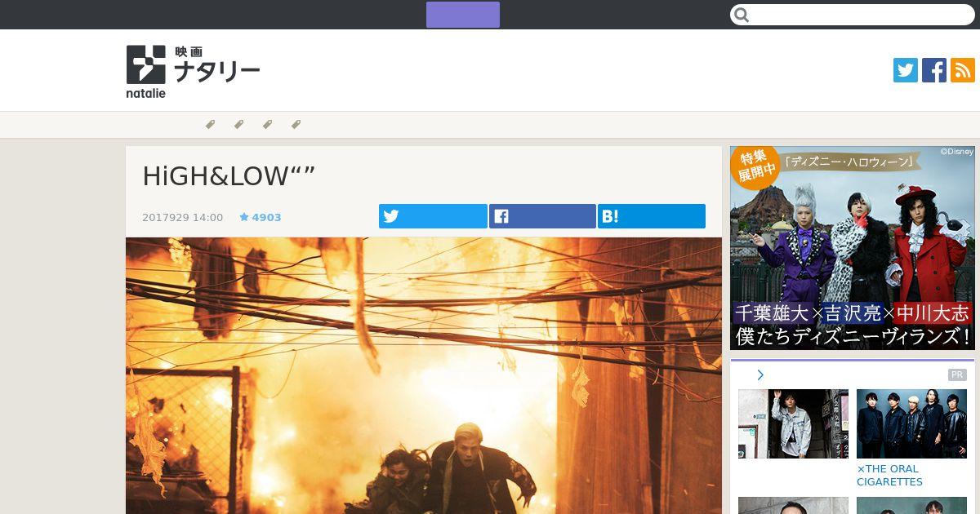Select the second tag icon in nav bar
This screenshot has width=980, height=514.
(x=238, y=125)
